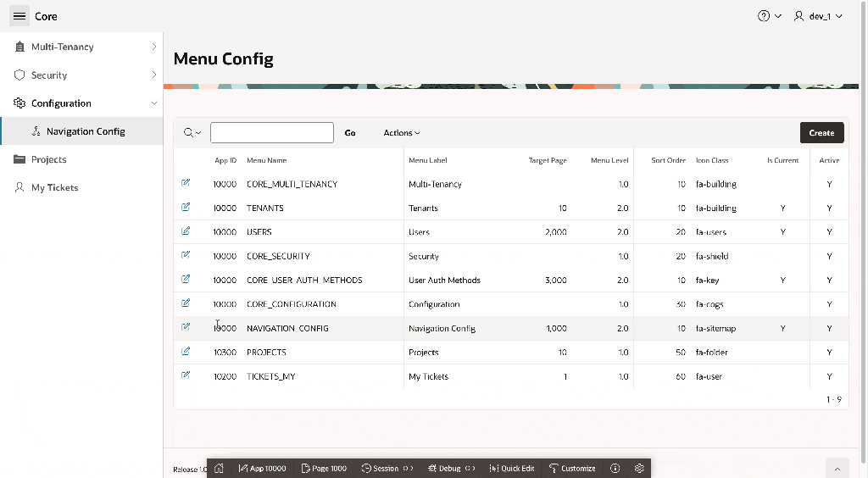
Task: Open the search column selector dropdown
Action: point(192,133)
